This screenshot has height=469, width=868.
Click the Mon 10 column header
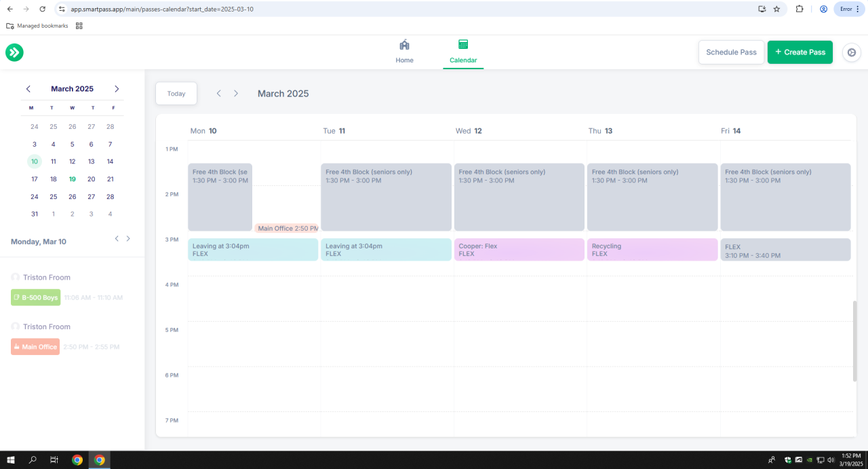point(203,131)
